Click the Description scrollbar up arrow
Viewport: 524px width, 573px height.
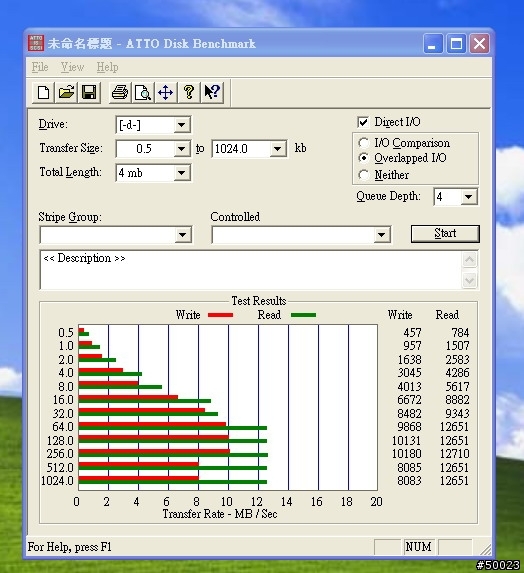coord(470,260)
